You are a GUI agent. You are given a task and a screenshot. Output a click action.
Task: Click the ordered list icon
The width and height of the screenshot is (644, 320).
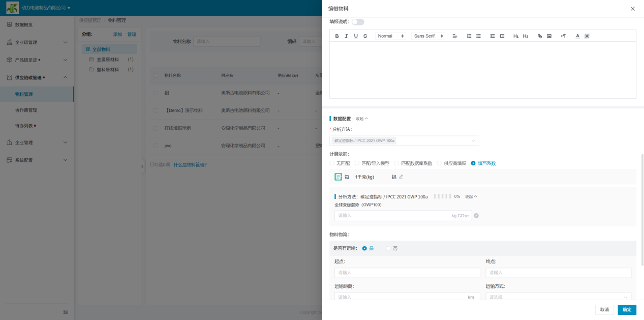(x=469, y=36)
